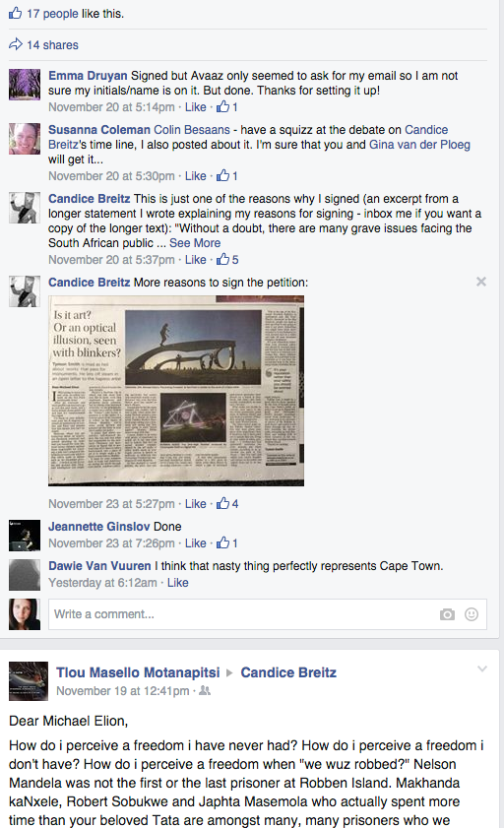Open the post options chevron on Tlou's post
This screenshot has width=504, height=828.
pos(481,669)
